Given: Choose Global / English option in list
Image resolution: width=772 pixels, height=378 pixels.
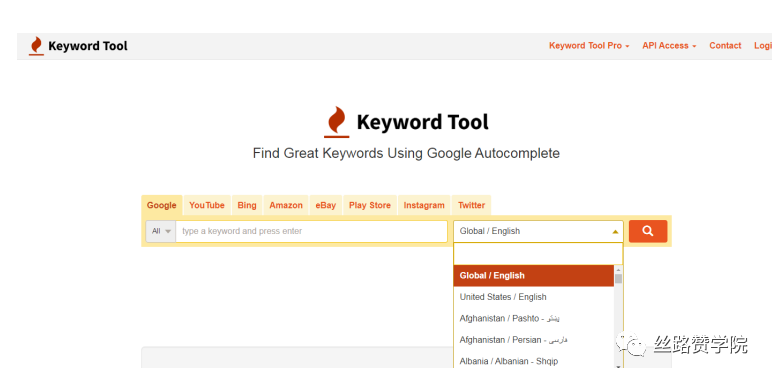Looking at the screenshot, I should click(534, 276).
